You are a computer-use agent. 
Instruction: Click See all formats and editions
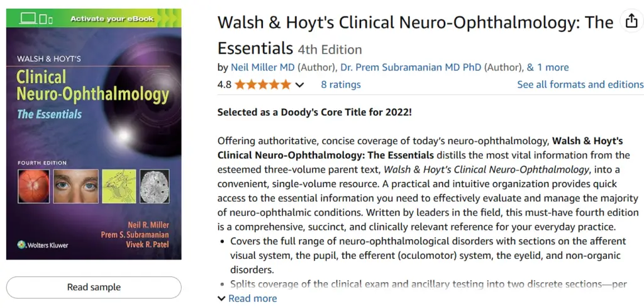pos(580,84)
